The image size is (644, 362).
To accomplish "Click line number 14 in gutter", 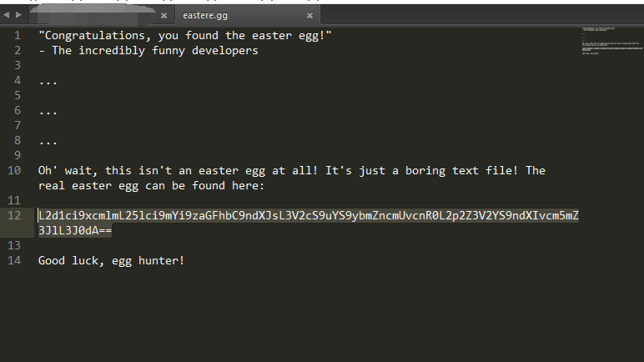I will (x=14, y=260).
